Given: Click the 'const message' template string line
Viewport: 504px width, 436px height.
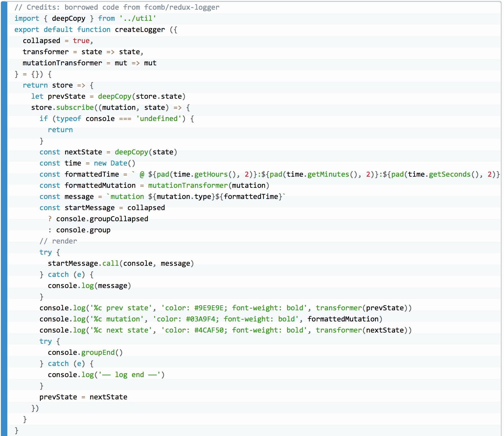Looking at the screenshot, I should [x=163, y=197].
